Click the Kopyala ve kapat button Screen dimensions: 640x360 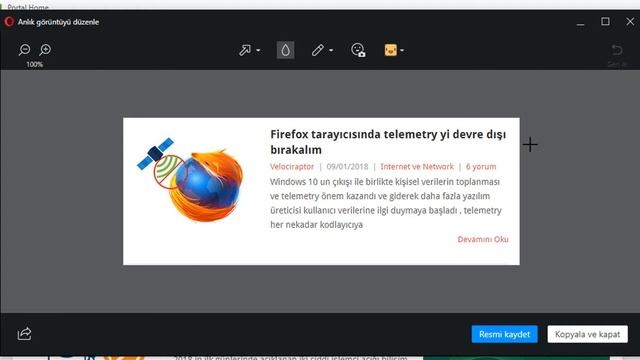pos(587,334)
